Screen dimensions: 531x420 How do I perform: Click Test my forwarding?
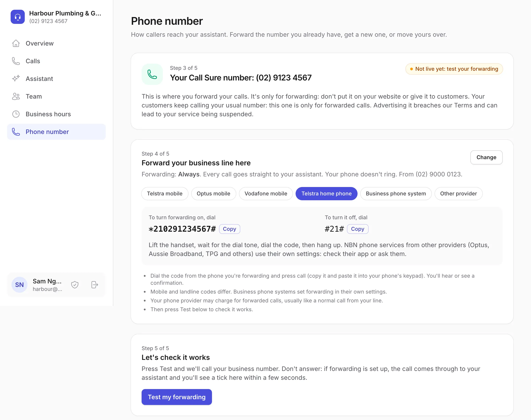pos(177,397)
